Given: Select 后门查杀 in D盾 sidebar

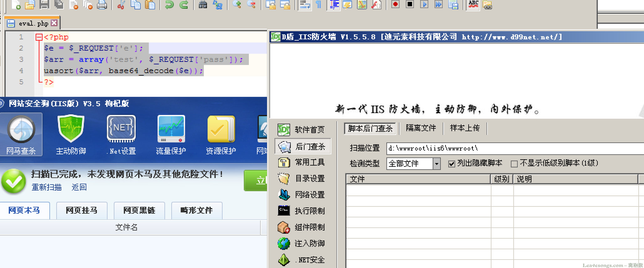Looking at the screenshot, I should click(x=303, y=146).
